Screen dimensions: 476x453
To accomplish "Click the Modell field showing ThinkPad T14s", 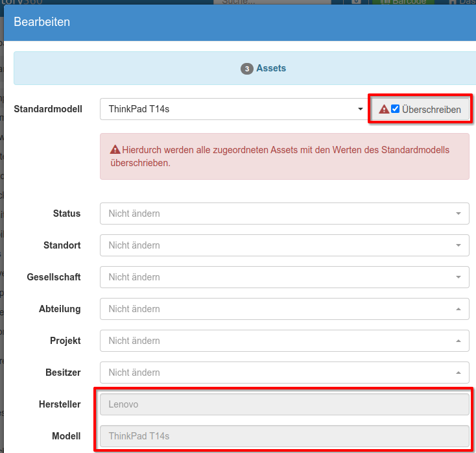I will tap(284, 436).
